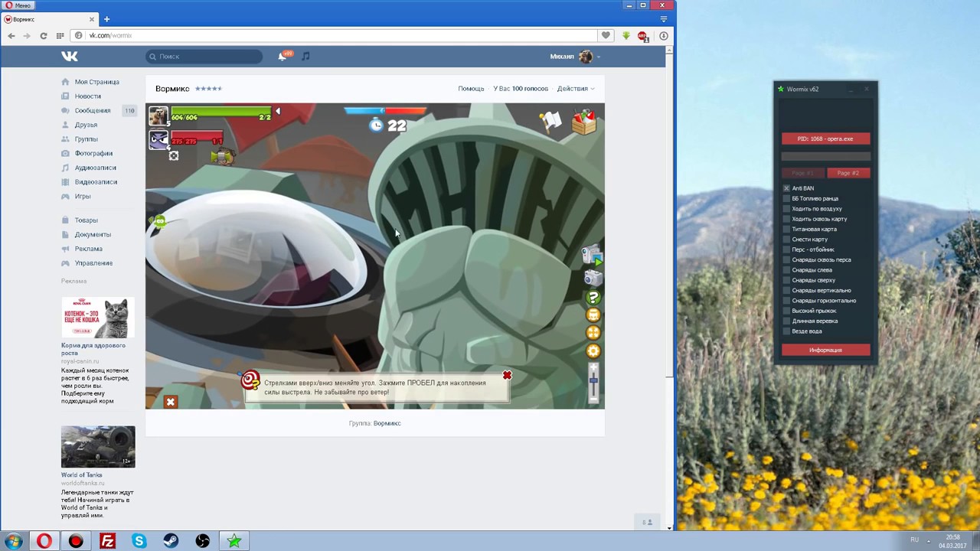Collapse team panel arrow next to health bar
The width and height of the screenshot is (980, 551).
[x=278, y=112]
